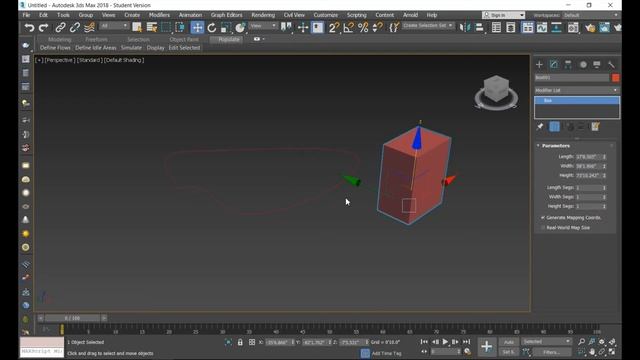The height and width of the screenshot is (360, 640).
Task: Open the Curve Editor
Action: coord(542,27)
